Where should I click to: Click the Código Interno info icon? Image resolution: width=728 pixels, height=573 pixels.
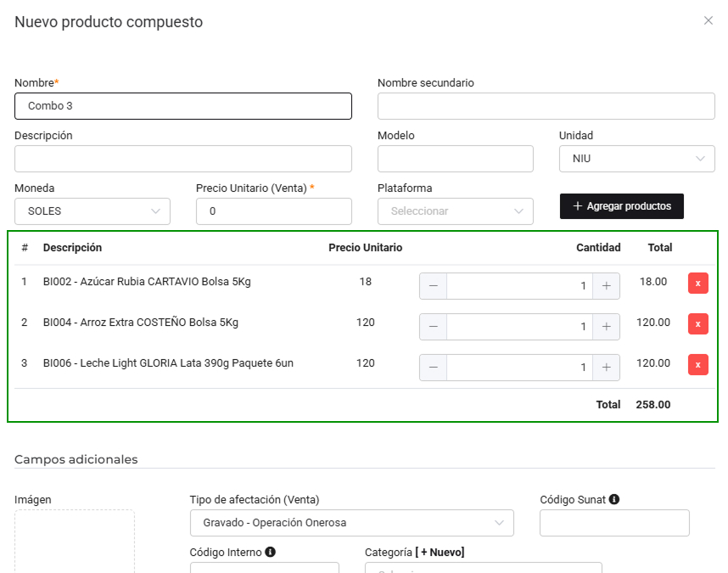tap(271, 552)
